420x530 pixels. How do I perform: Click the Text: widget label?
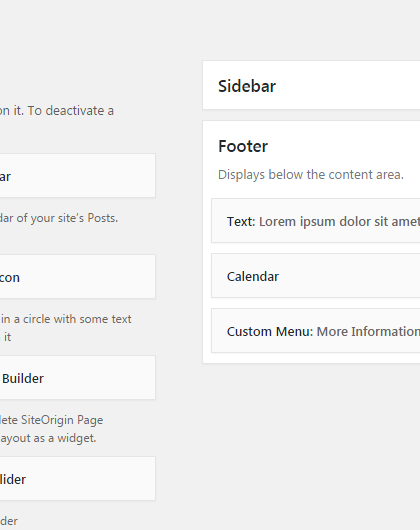(241, 222)
